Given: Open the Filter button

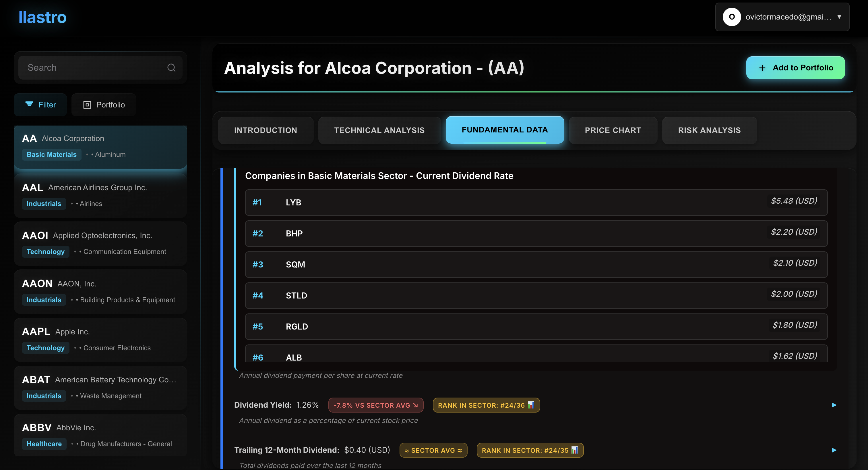Looking at the screenshot, I should [x=40, y=105].
